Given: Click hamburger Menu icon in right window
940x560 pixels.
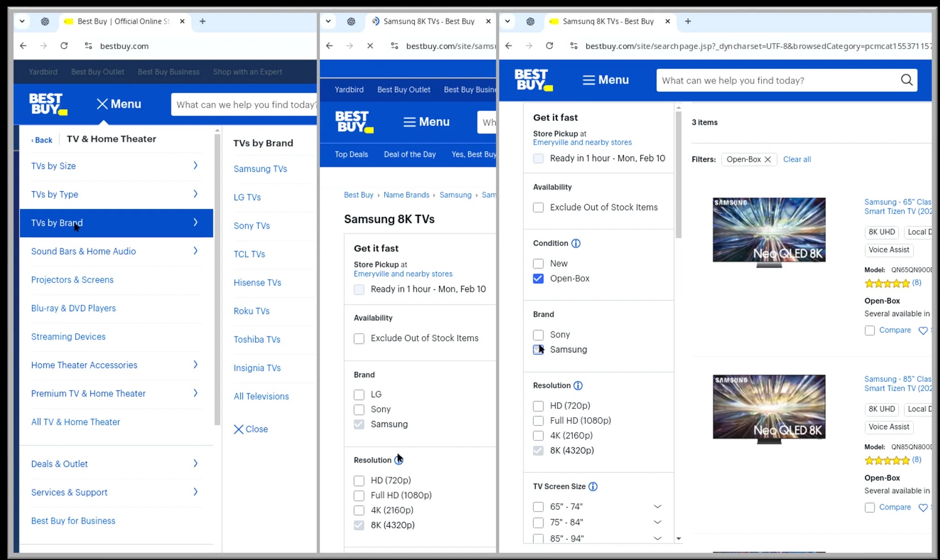Looking at the screenshot, I should pyautogui.click(x=588, y=80).
